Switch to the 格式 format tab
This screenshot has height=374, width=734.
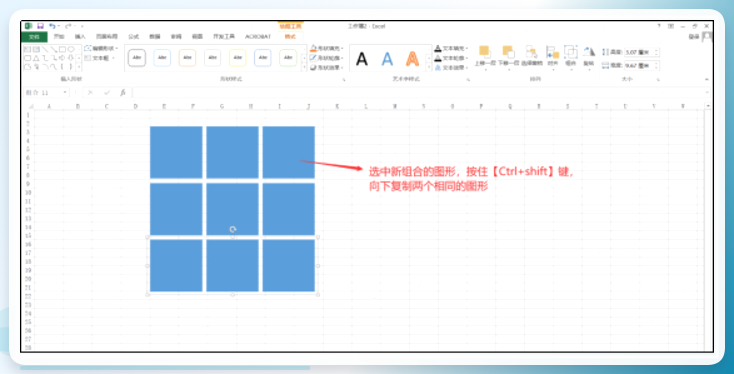pyautogui.click(x=290, y=37)
